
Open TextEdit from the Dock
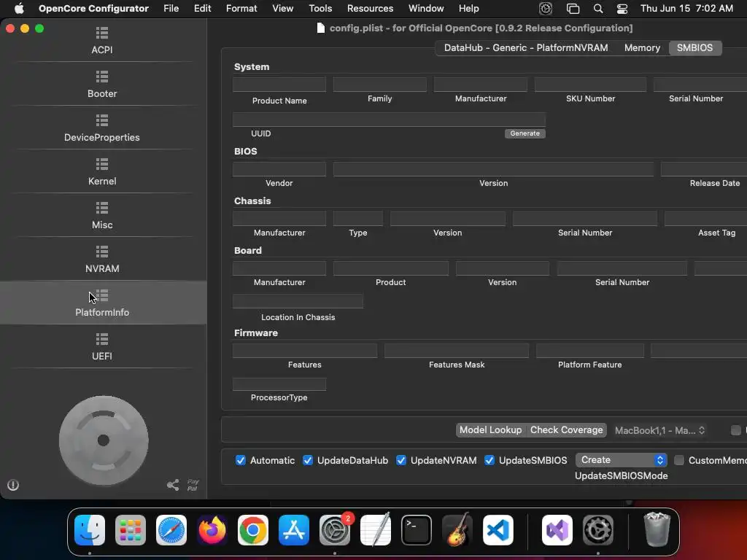[x=376, y=530]
